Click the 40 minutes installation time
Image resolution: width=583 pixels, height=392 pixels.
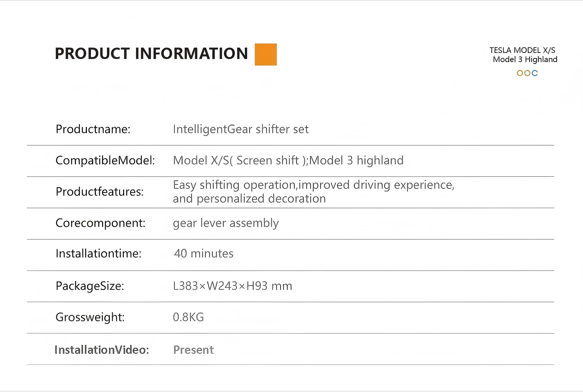(x=203, y=253)
